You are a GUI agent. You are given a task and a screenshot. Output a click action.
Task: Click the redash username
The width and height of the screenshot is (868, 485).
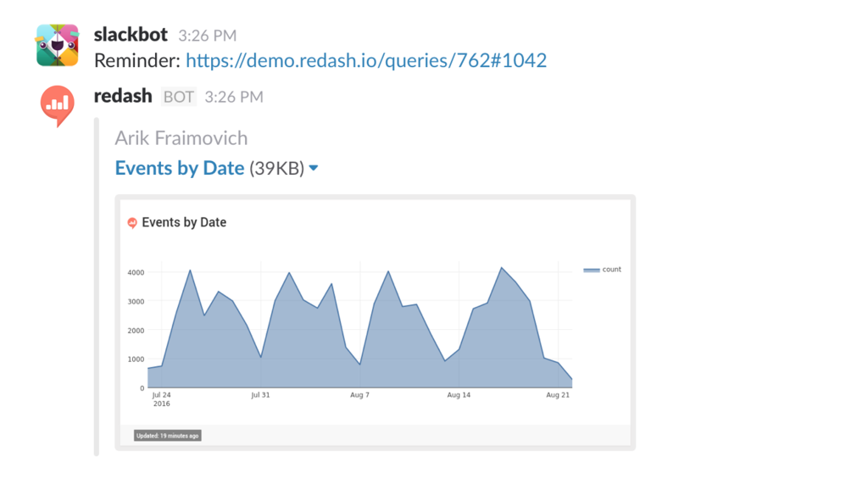pyautogui.click(x=123, y=96)
